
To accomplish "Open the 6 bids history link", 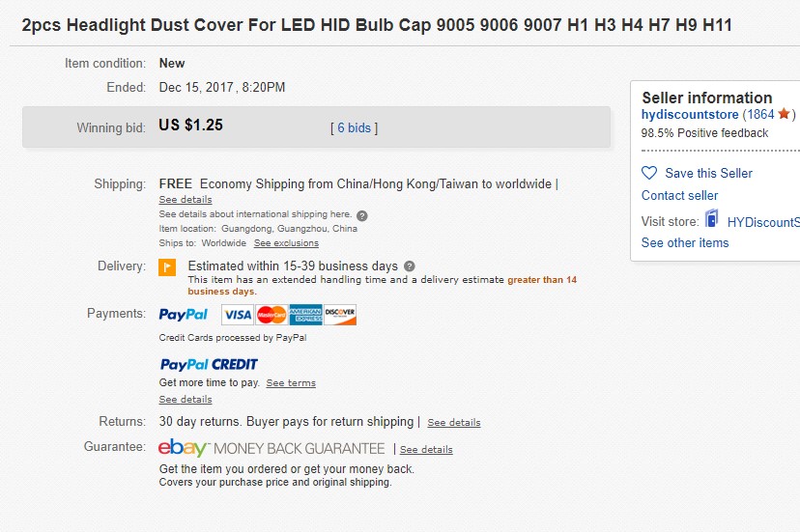I will point(354,127).
